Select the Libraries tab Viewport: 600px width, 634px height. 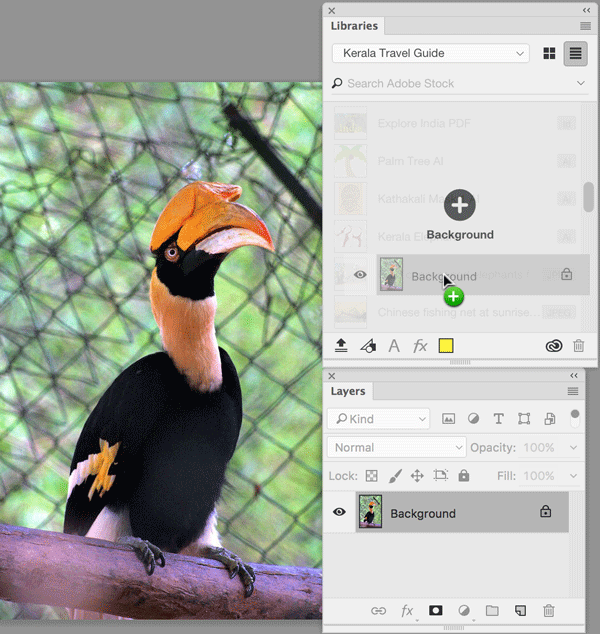[x=354, y=26]
